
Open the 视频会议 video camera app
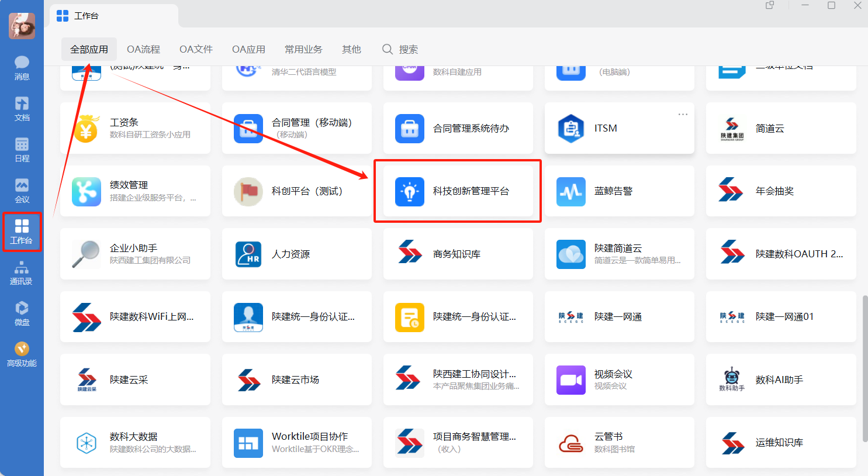[570, 380]
